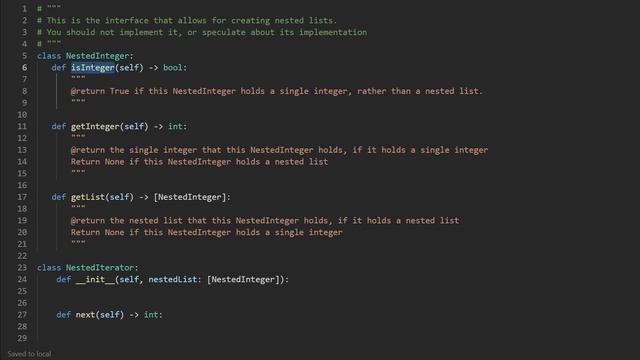Click the NestedInteger class name on line 5
This screenshot has height=360, width=640.
[97, 56]
